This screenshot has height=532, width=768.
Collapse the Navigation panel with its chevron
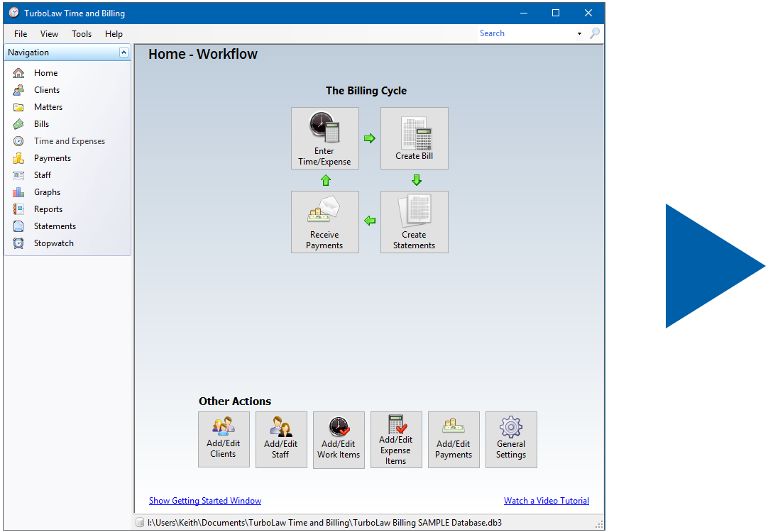tap(124, 52)
